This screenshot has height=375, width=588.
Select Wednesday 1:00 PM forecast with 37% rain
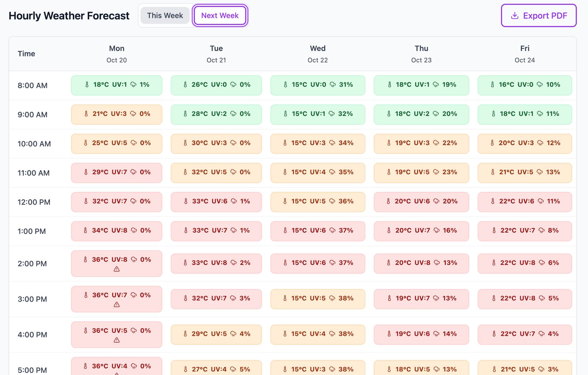pyautogui.click(x=318, y=231)
